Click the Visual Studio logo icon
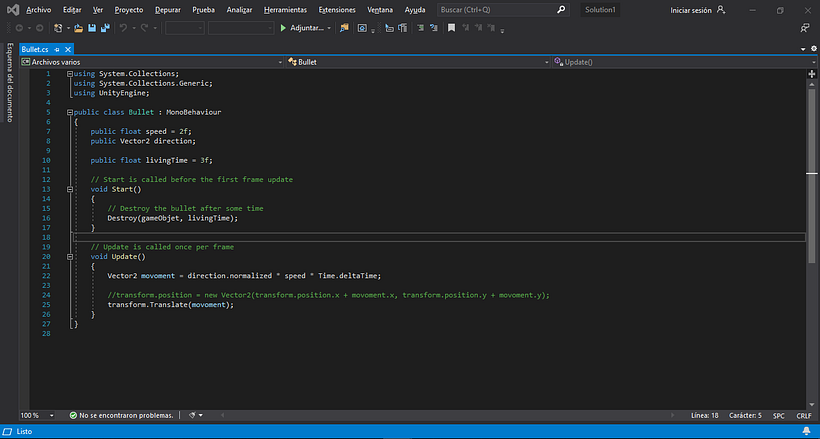The image size is (820, 439). click(13, 9)
